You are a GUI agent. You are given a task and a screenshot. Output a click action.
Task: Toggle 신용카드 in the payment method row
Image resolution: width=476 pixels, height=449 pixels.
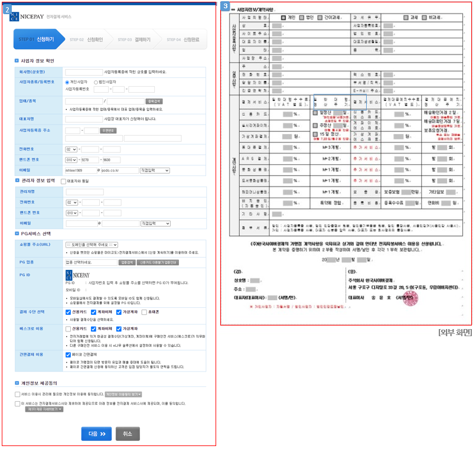point(69,312)
